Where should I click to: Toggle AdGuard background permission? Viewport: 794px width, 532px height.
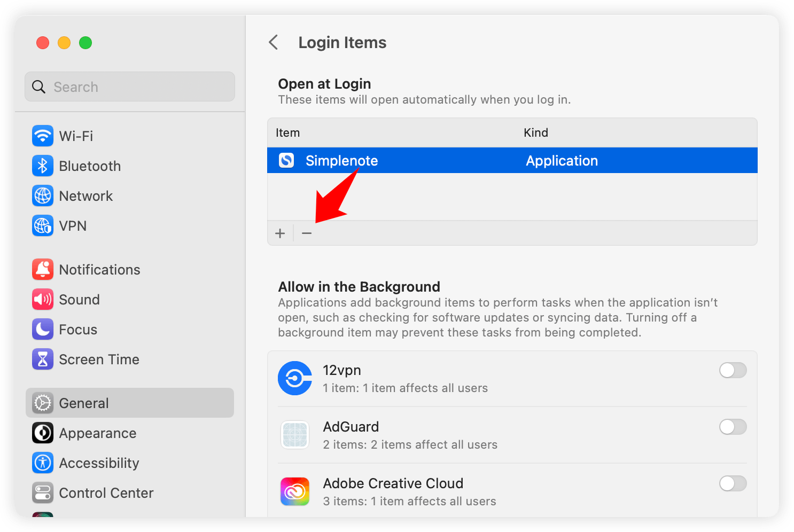[x=733, y=427]
